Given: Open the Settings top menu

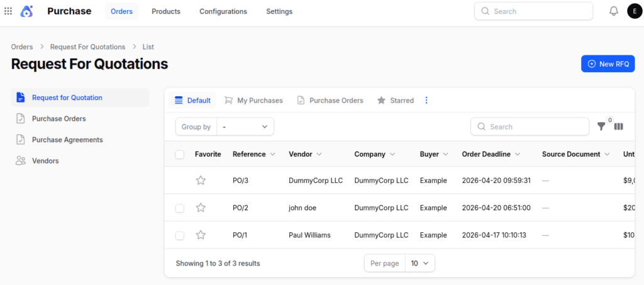Looking at the screenshot, I should pos(279,11).
